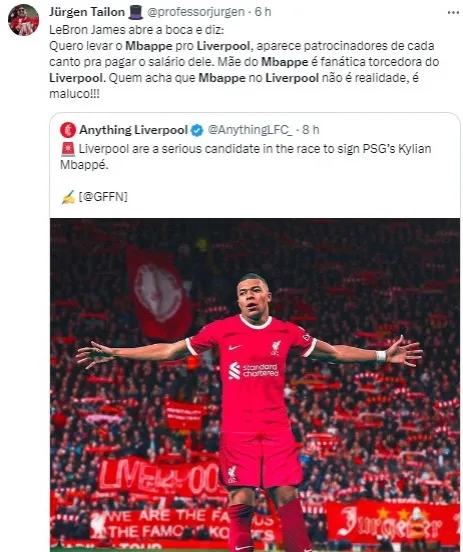Open the [@GFFN] source mention
Image resolution: width=463 pixels, height=552 pixels.
[103, 196]
